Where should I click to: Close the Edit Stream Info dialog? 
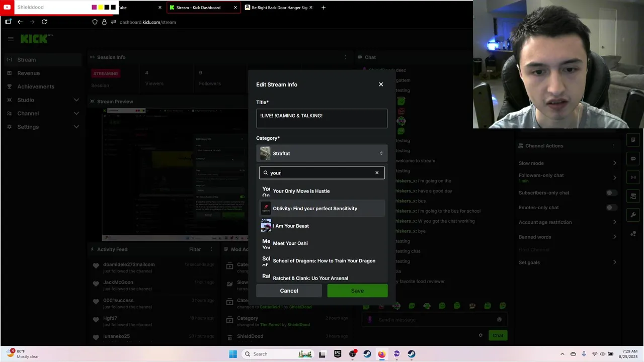381,84
